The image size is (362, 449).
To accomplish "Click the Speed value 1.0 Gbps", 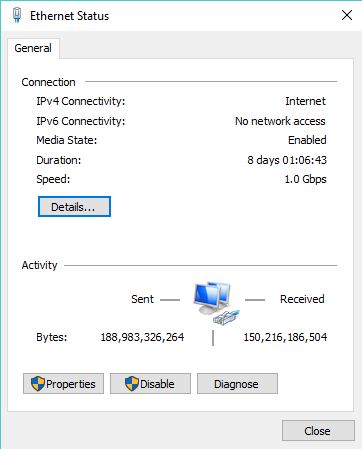I will pos(305,179).
